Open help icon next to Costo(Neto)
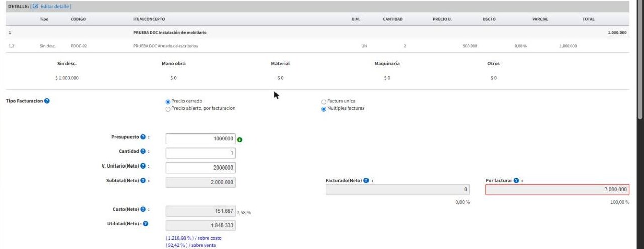Viewport: 644px width, 249px height. pos(143,209)
